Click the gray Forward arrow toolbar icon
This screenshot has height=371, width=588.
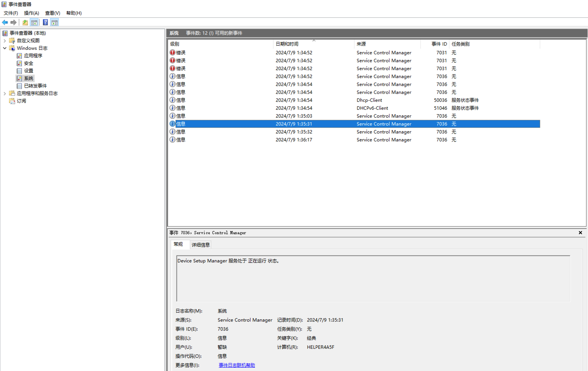tap(13, 22)
